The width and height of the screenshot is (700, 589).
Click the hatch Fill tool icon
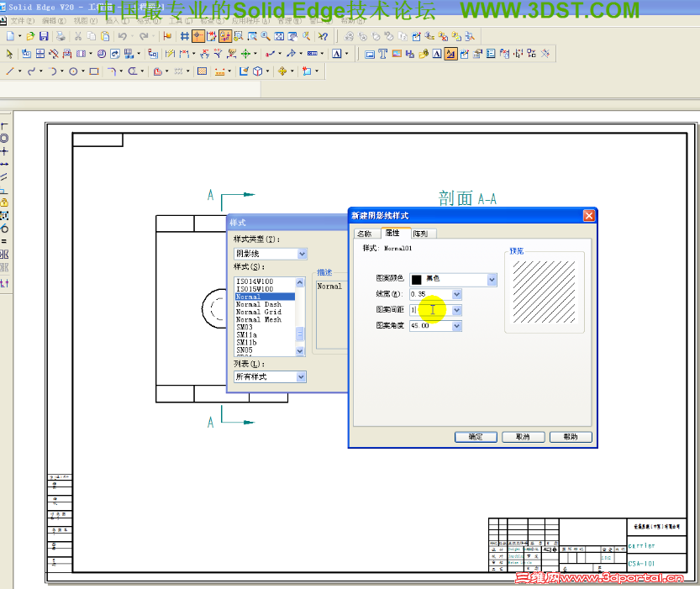(203, 71)
